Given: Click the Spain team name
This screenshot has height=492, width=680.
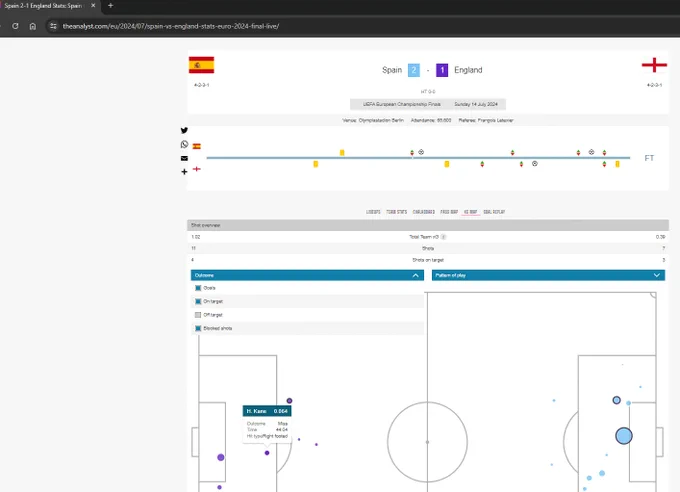Looking at the screenshot, I should pos(392,70).
